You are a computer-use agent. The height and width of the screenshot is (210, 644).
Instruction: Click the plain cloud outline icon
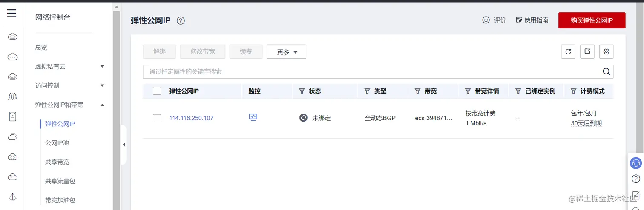pyautogui.click(x=13, y=137)
